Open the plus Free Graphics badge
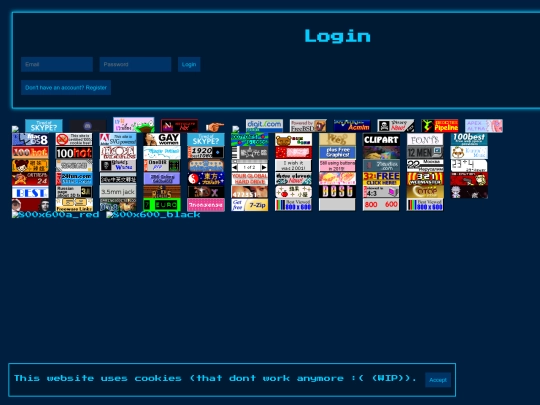 pos(338,153)
